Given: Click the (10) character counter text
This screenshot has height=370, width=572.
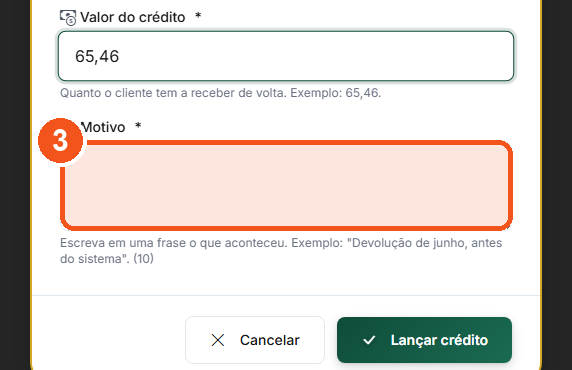Looking at the screenshot, I should coord(143,259).
